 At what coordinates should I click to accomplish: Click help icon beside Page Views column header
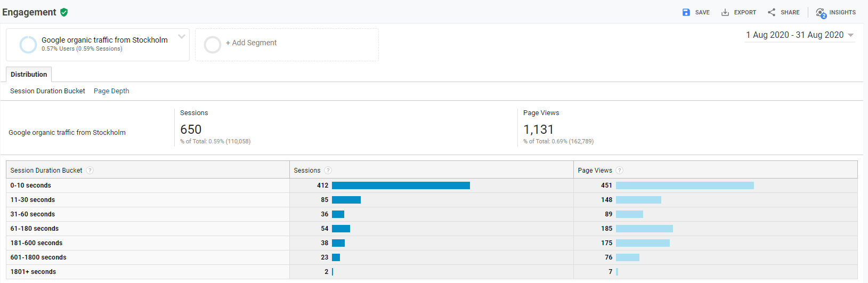(x=620, y=171)
